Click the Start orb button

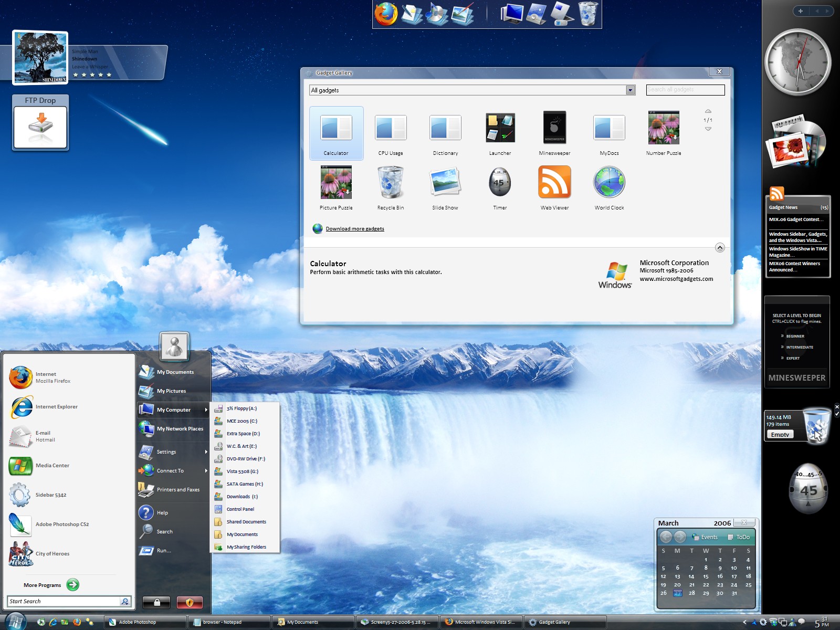pos(16,622)
